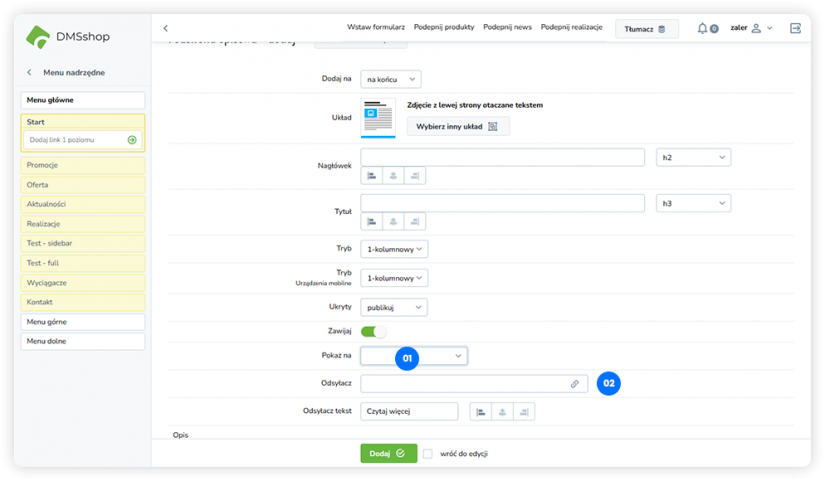Viewport: 825px width, 481px height.
Task: Click the logout icon at top right
Action: (795, 29)
